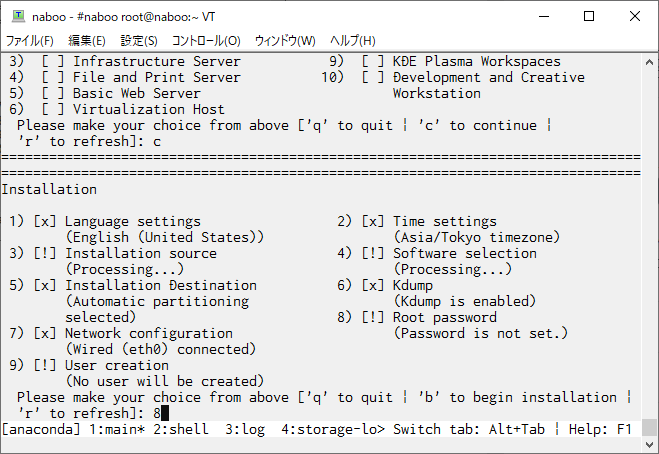This screenshot has height=454, width=659.
Task: Maximize the Tera Term window
Action: (589, 16)
